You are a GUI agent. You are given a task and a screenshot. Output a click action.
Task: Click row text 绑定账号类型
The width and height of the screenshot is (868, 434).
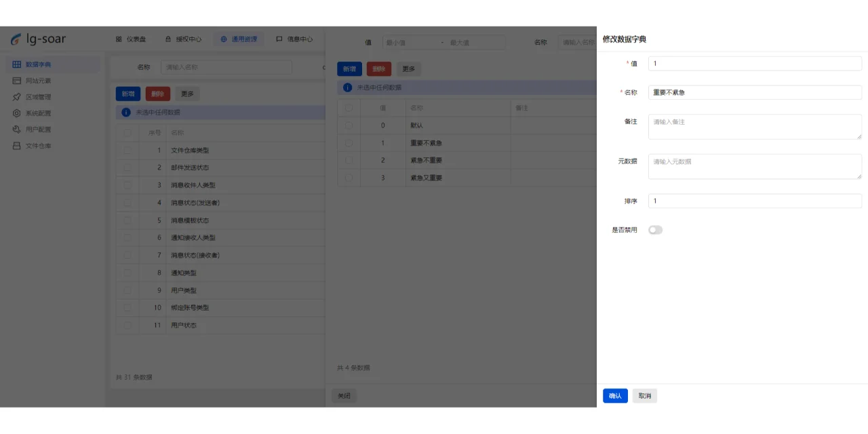pyautogui.click(x=190, y=308)
